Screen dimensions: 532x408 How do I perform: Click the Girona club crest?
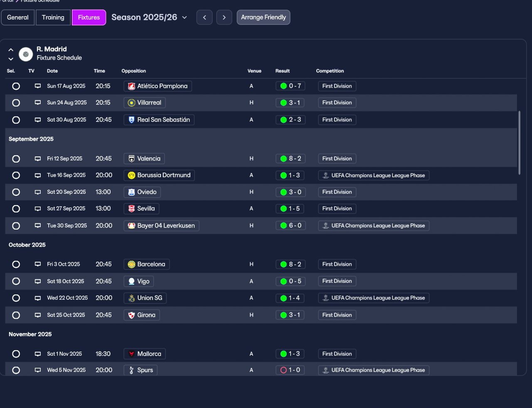click(x=131, y=315)
